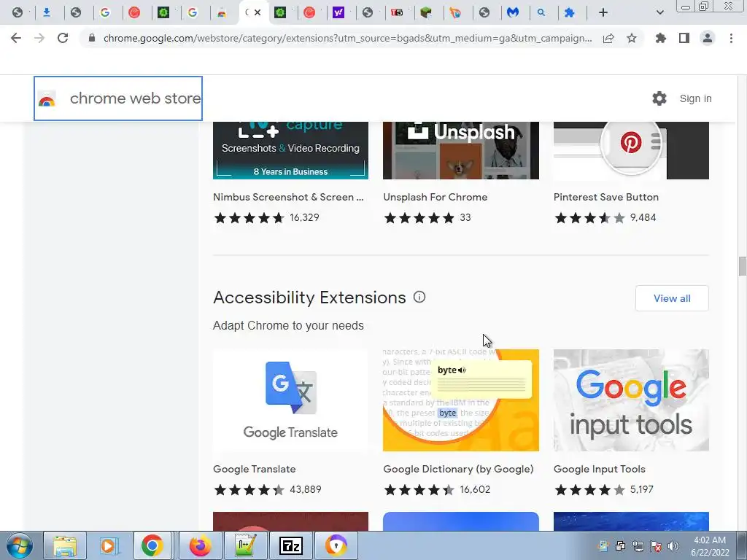
Task: Click Pinterest Save Button title
Action: pos(606,197)
